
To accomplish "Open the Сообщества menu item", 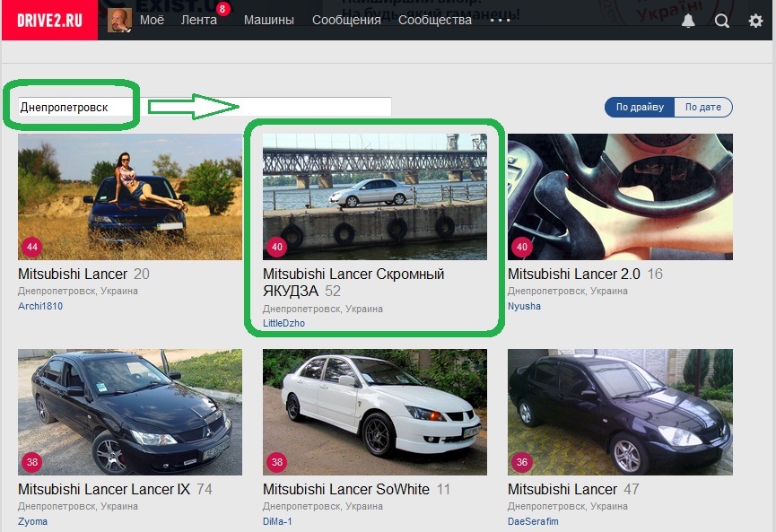I will click(x=435, y=21).
